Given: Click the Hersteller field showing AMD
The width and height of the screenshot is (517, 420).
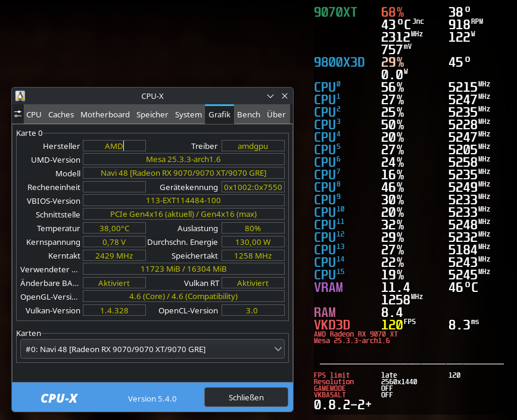Looking at the screenshot, I should pyautogui.click(x=114, y=146).
